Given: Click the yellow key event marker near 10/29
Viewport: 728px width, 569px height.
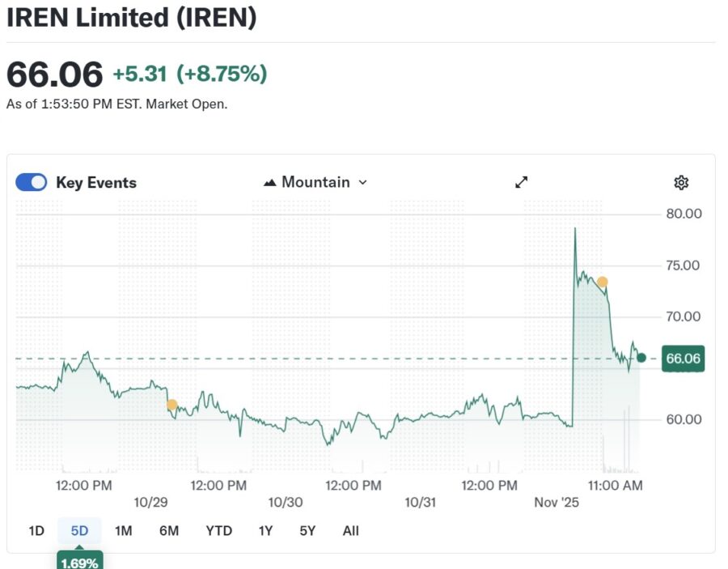Looking at the screenshot, I should click(171, 405).
